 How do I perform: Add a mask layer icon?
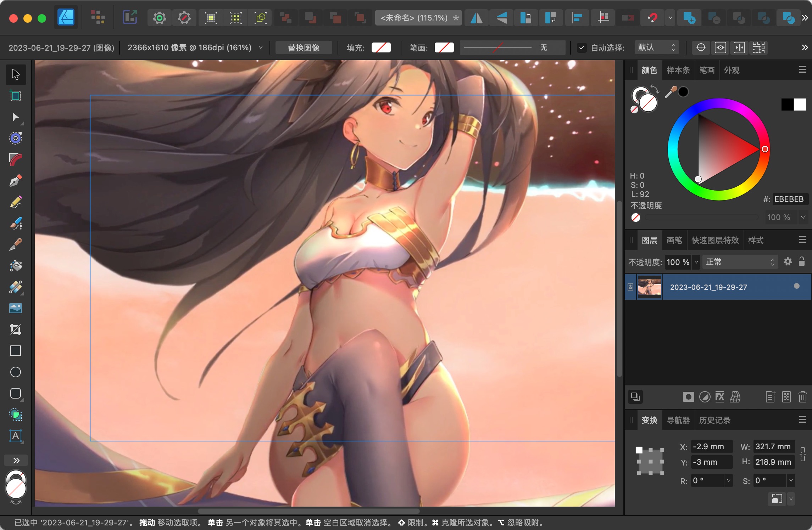pyautogui.click(x=688, y=397)
